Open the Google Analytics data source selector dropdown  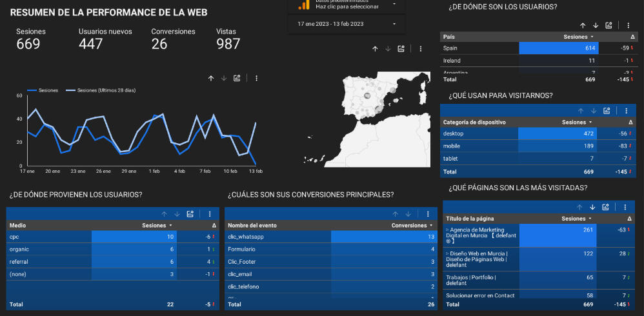click(394, 4)
